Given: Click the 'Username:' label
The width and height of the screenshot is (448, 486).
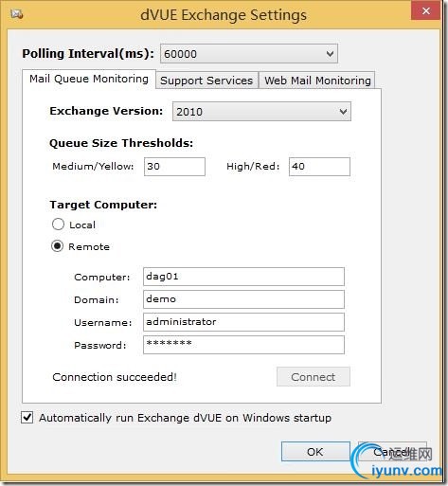Looking at the screenshot, I should pyautogui.click(x=103, y=322).
